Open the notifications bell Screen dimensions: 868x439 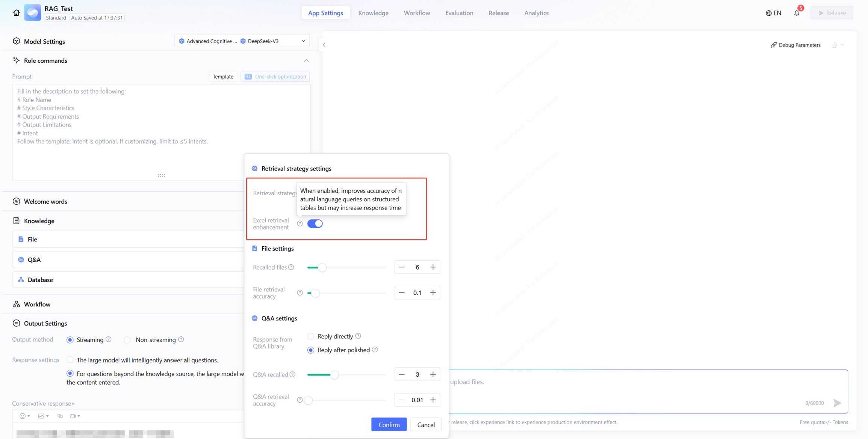tap(797, 13)
